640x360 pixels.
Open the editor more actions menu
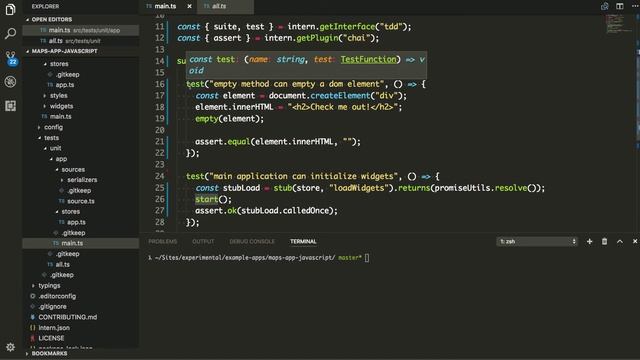634,6
